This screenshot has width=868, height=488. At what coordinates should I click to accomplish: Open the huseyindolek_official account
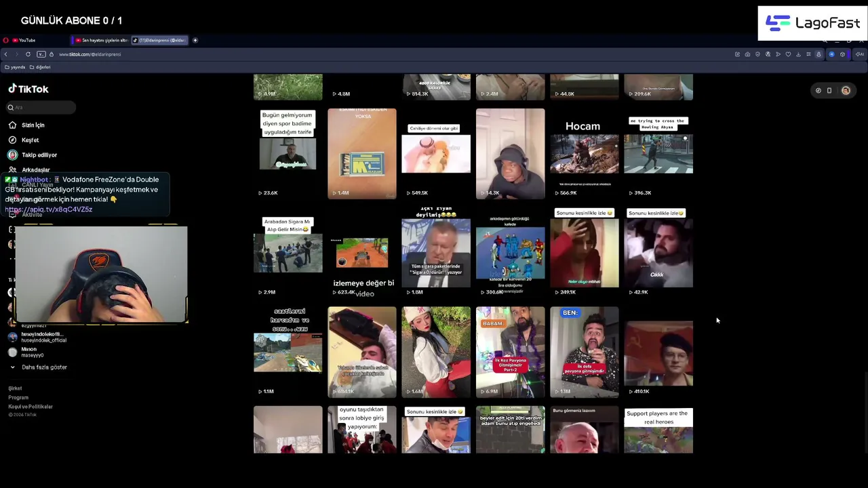[x=37, y=337]
